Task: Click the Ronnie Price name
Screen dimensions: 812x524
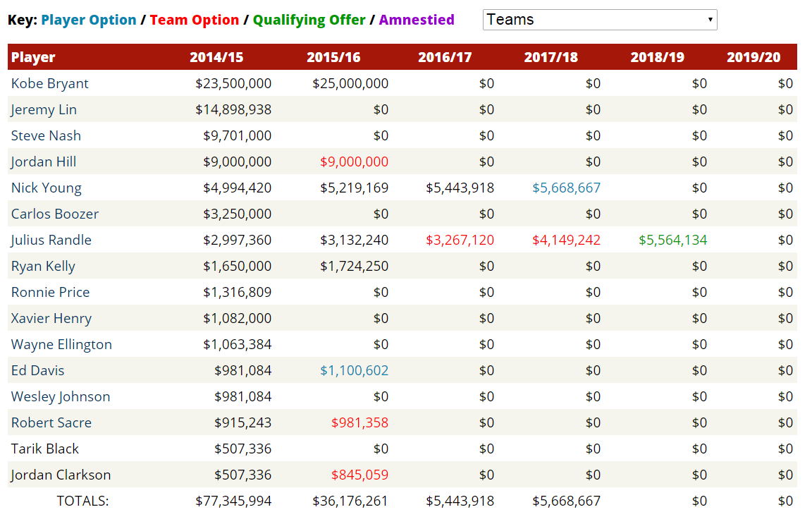Action: [x=51, y=292]
